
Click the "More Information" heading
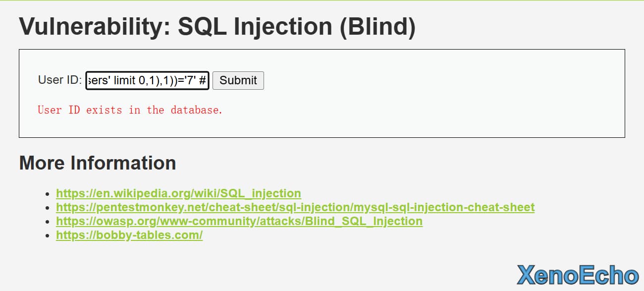[98, 163]
